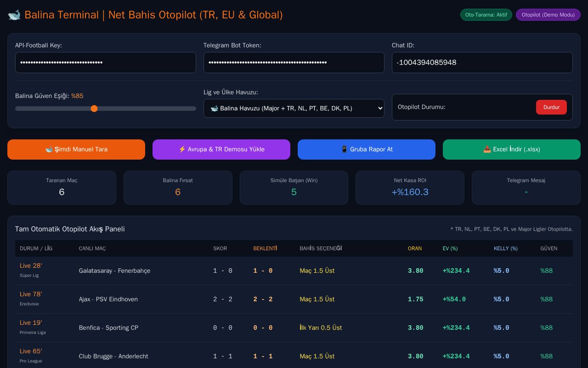588x368 pixels.
Task: Click the EV (%) column header
Action: click(x=450, y=248)
